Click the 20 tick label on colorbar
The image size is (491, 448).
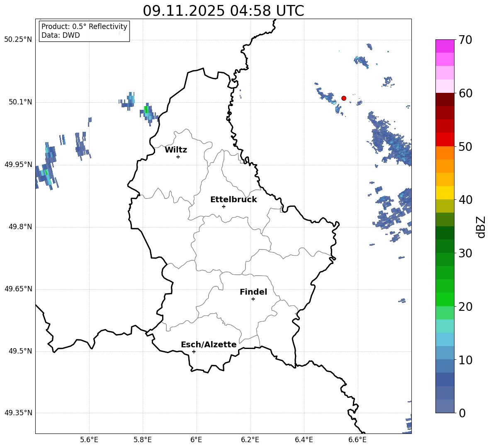click(465, 307)
